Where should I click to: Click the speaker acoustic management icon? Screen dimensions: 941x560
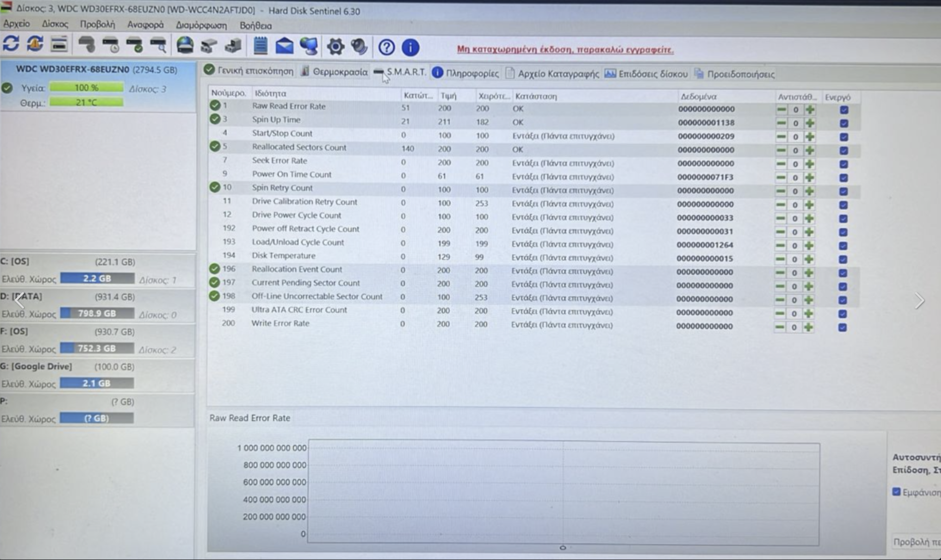point(359,47)
